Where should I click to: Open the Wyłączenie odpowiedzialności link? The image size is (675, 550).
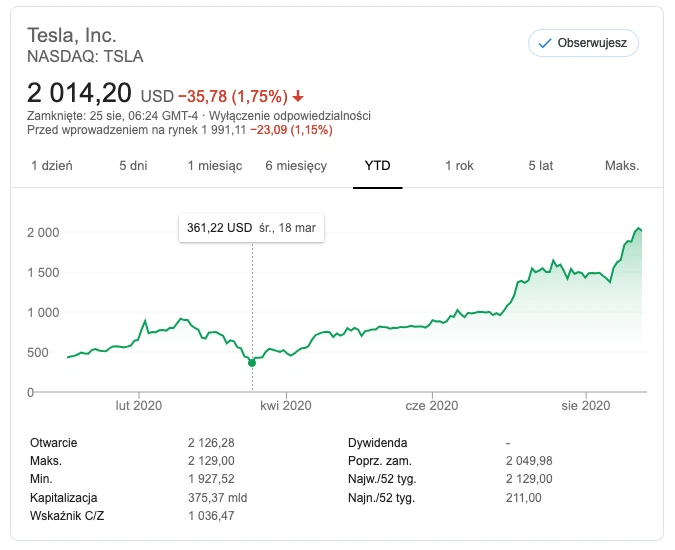click(290, 116)
